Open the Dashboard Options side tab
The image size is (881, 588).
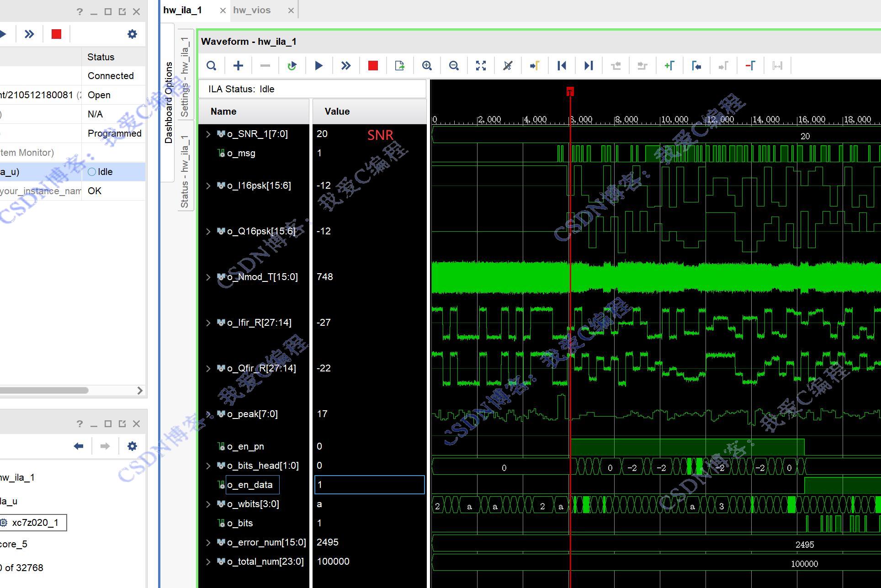point(169,102)
